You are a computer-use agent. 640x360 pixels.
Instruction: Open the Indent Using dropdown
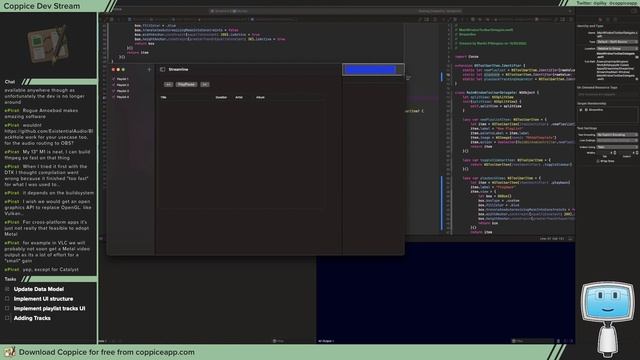pyautogui.click(x=616, y=147)
